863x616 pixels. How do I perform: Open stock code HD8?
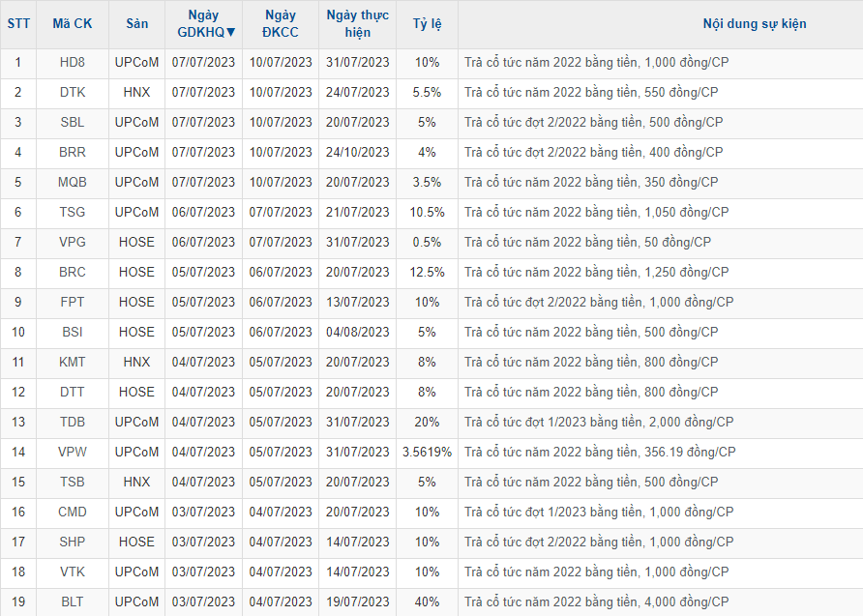(x=72, y=63)
